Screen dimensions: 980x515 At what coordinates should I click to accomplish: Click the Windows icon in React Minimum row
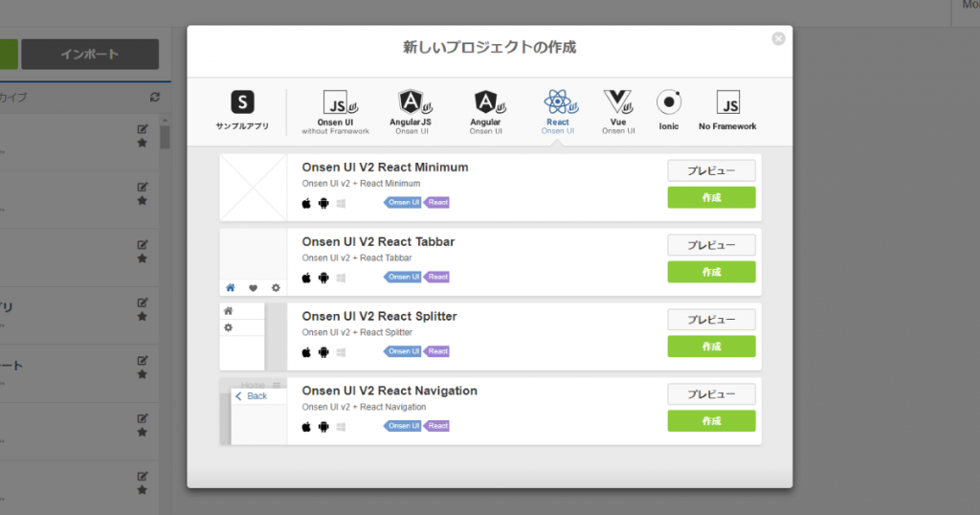pyautogui.click(x=342, y=203)
